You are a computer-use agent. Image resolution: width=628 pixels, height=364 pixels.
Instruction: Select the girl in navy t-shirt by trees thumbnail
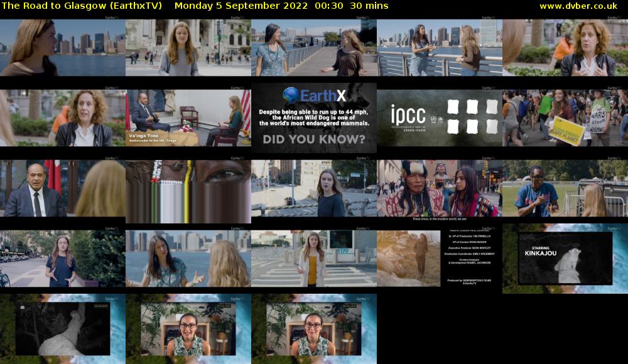[x=63, y=259]
